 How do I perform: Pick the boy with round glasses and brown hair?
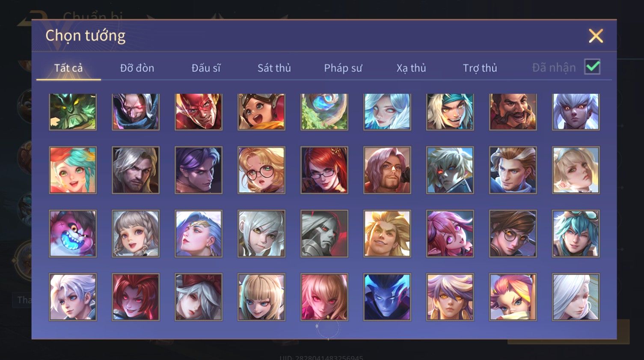pyautogui.click(x=513, y=234)
